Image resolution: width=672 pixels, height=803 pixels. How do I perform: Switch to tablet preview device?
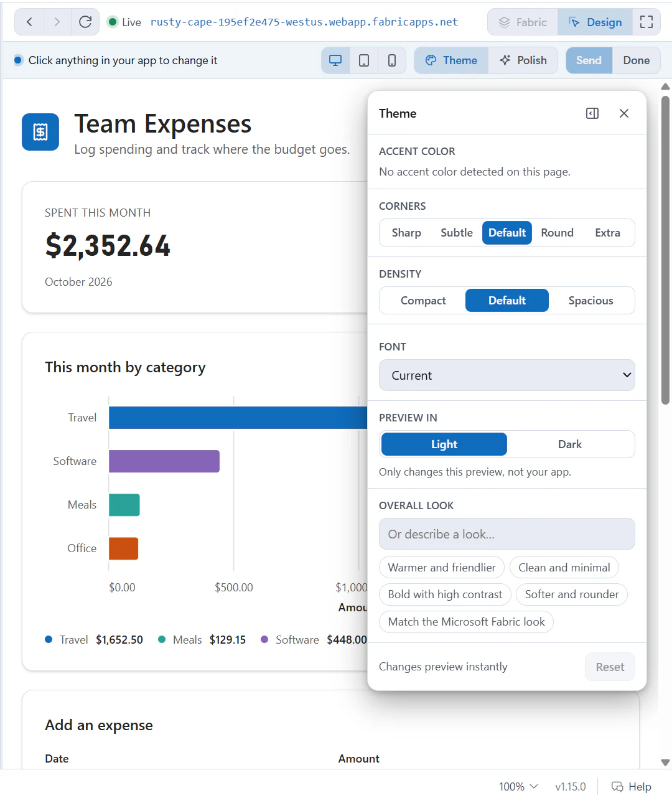tap(364, 60)
